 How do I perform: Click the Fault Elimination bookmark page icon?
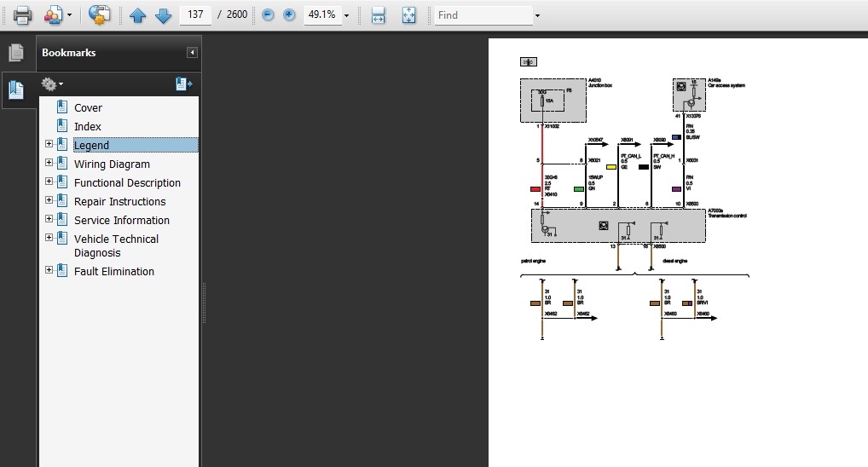click(62, 270)
